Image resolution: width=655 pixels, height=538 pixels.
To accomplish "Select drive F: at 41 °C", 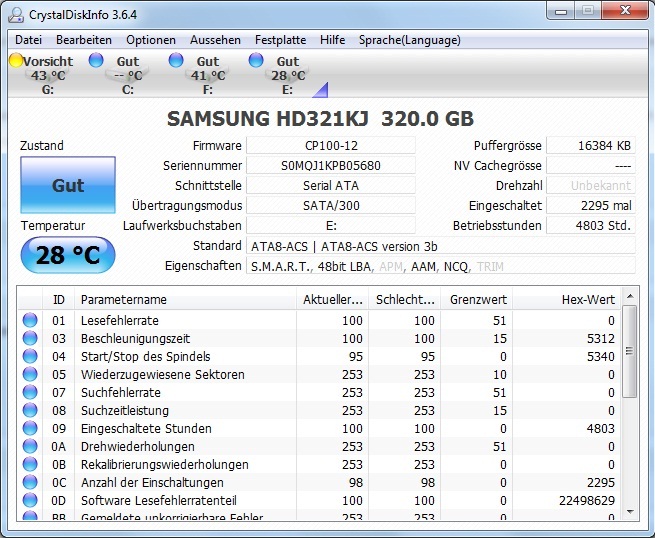I will pos(201,74).
